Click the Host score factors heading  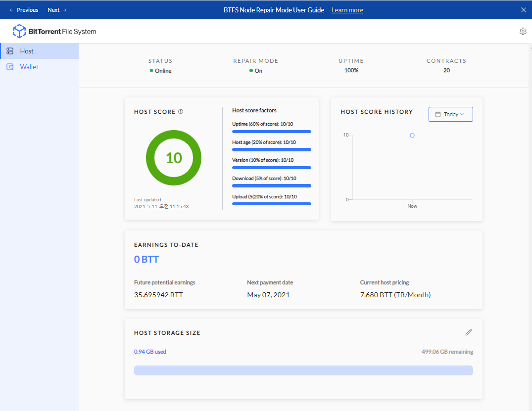254,110
